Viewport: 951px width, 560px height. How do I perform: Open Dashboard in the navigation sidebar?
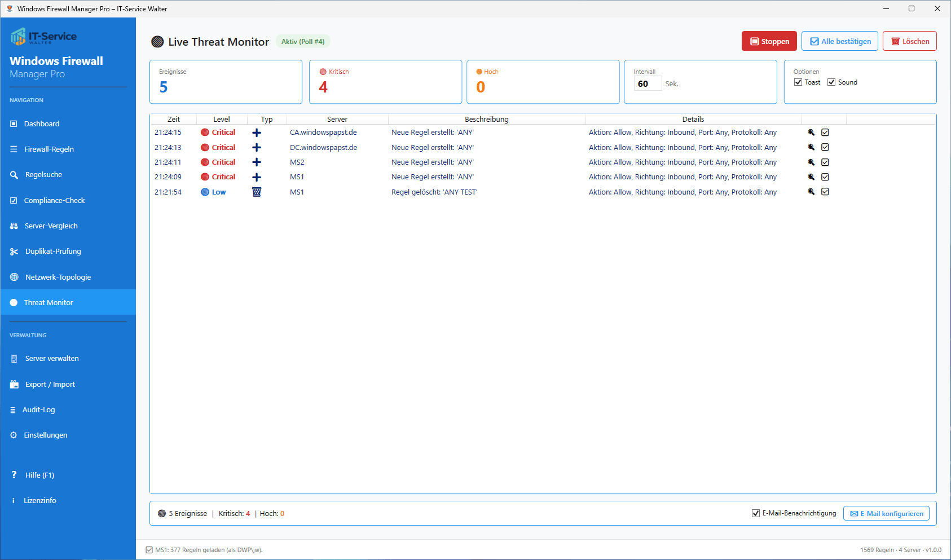coord(42,124)
